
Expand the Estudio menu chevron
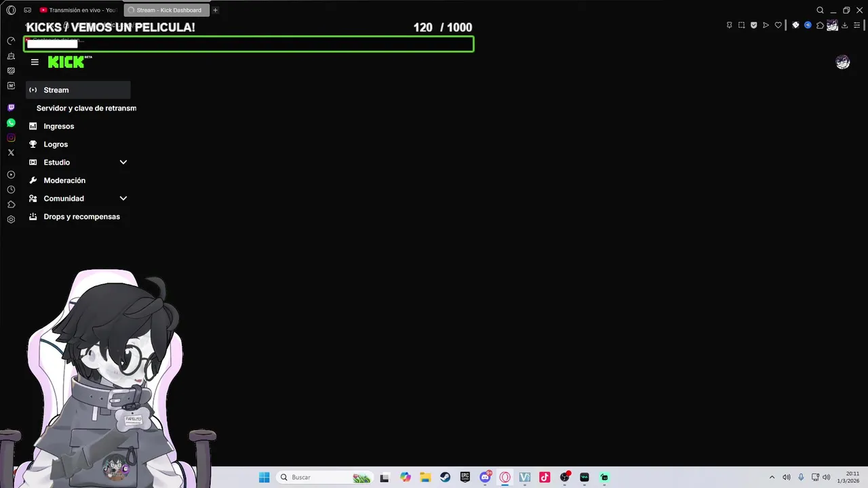tap(123, 163)
